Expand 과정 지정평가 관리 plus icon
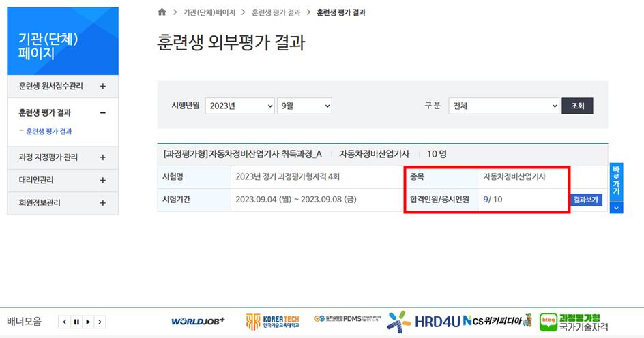 click(103, 157)
